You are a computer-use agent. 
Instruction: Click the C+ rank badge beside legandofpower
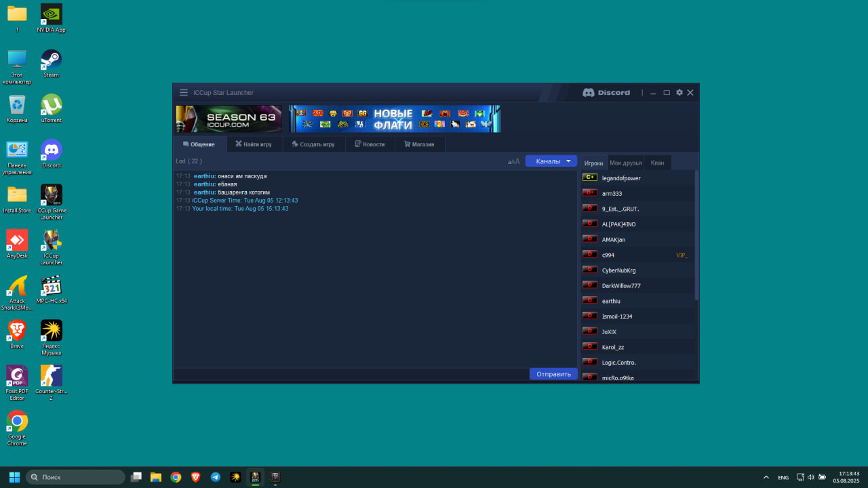[589, 178]
